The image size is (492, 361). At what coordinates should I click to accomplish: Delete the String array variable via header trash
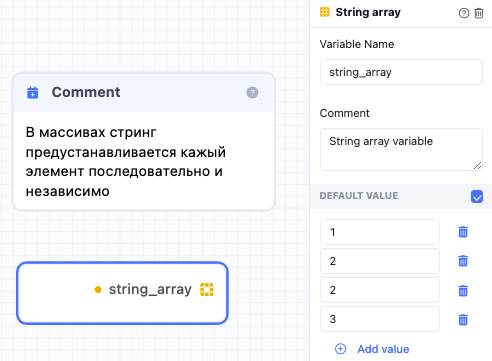(x=479, y=13)
